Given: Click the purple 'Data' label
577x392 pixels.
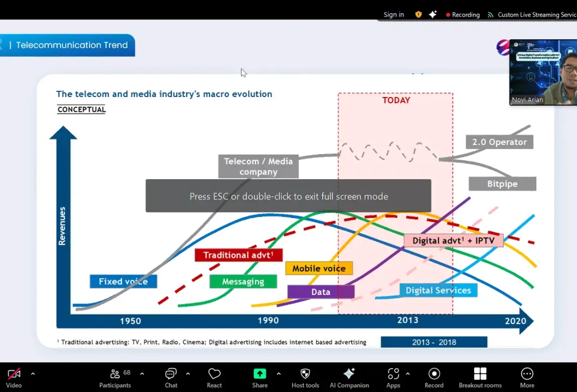Looking at the screenshot, I should click(x=321, y=292).
